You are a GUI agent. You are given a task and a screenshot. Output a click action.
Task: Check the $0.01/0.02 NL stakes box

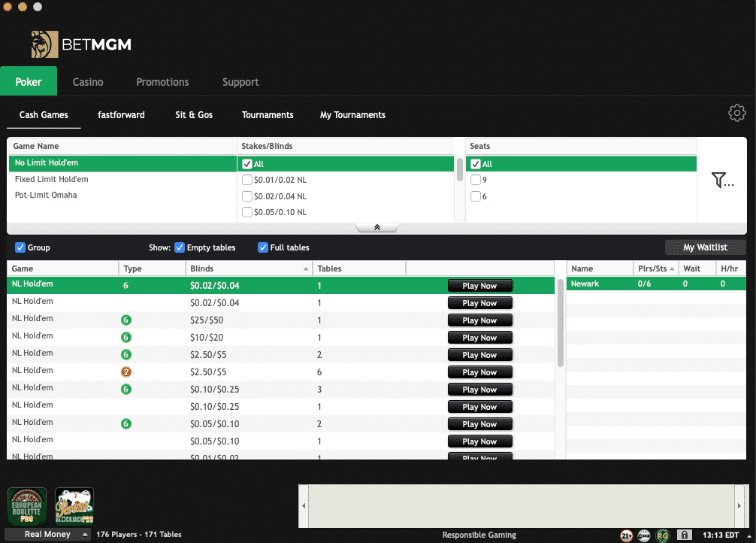pyautogui.click(x=247, y=180)
